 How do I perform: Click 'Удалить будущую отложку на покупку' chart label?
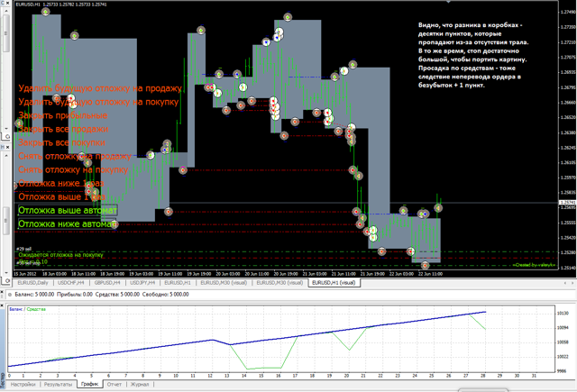pos(98,102)
